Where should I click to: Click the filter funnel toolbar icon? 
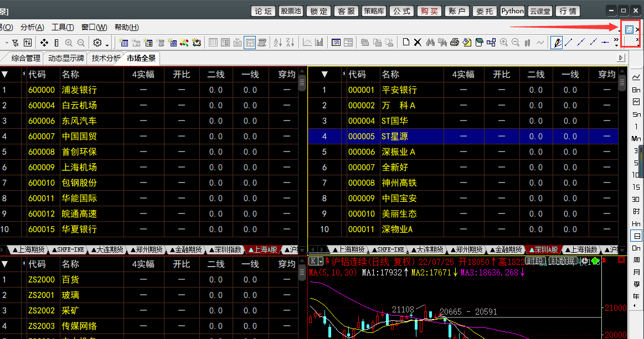click(x=15, y=43)
